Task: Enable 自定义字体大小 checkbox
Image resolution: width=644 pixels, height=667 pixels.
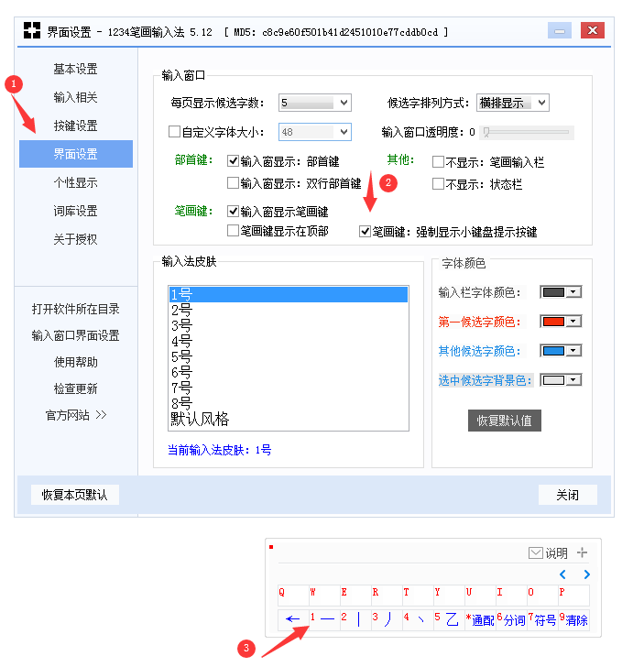Action: coord(174,131)
